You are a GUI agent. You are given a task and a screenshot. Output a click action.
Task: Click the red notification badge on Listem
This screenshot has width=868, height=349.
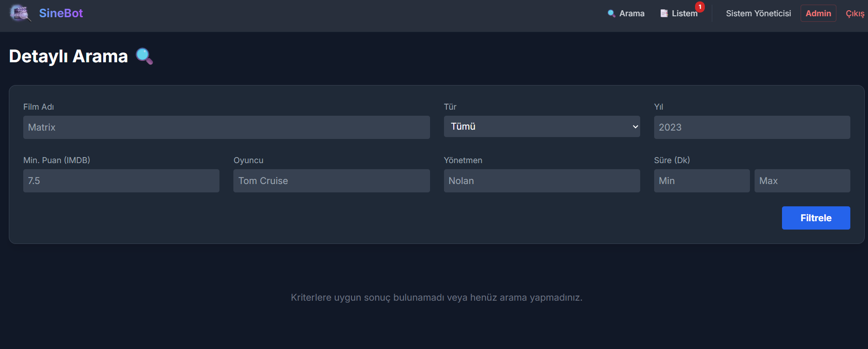[x=700, y=7]
